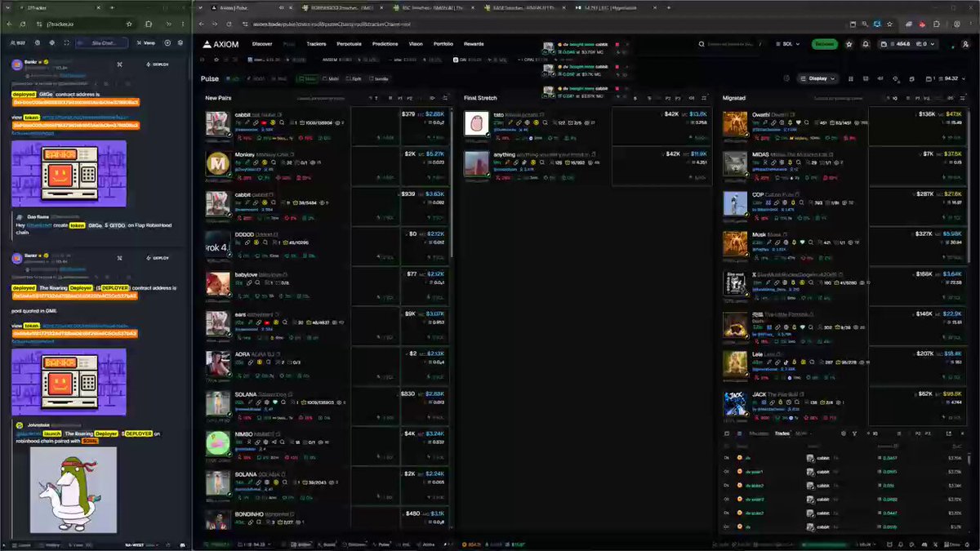Open the duck on unicorn float image
Screen dimensions: 980x551
pos(73,491)
